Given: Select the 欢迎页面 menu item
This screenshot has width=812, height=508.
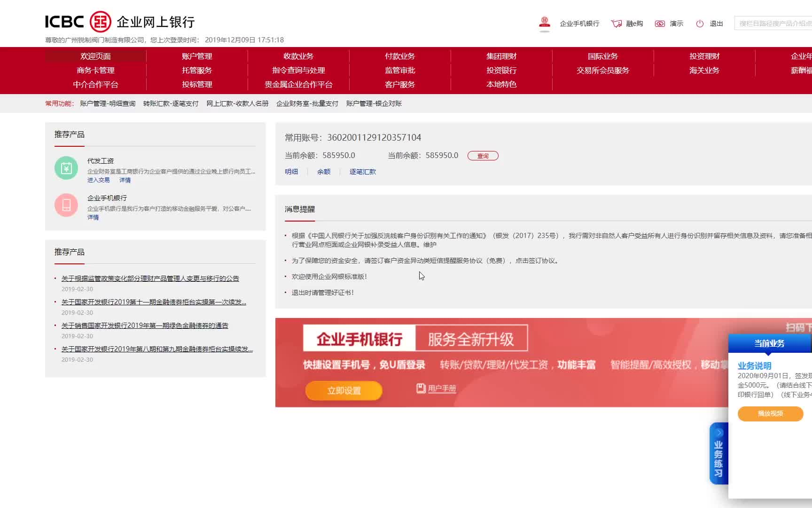Looking at the screenshot, I should (95, 56).
